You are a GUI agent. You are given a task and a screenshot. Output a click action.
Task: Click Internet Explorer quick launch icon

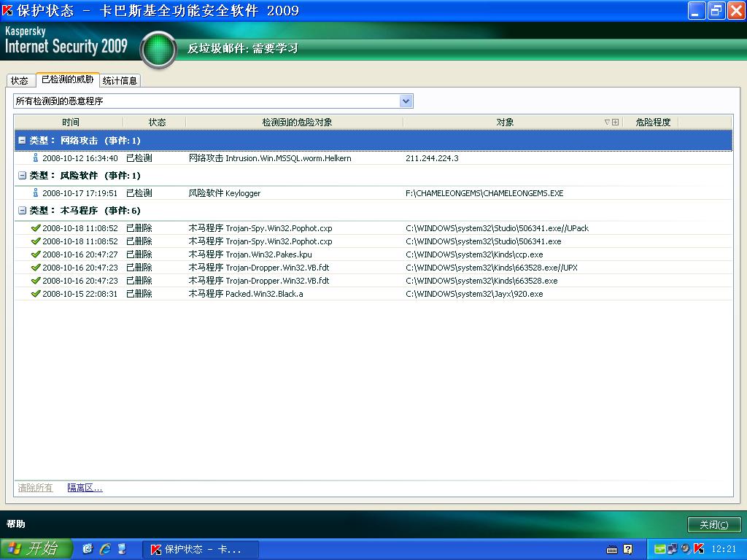coord(105,549)
